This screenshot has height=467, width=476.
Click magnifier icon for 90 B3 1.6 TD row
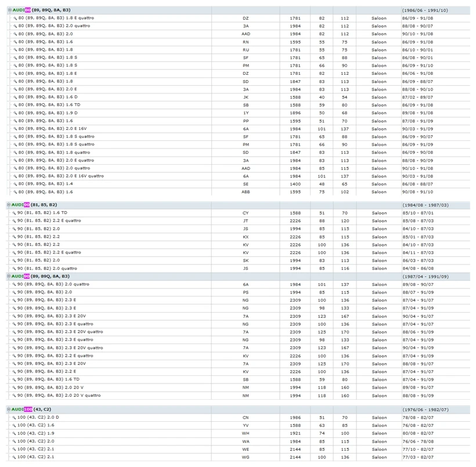pyautogui.click(x=14, y=379)
